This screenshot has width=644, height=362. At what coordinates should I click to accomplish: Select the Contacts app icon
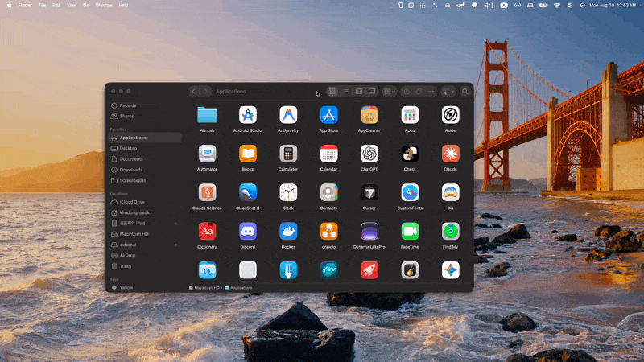click(x=329, y=192)
